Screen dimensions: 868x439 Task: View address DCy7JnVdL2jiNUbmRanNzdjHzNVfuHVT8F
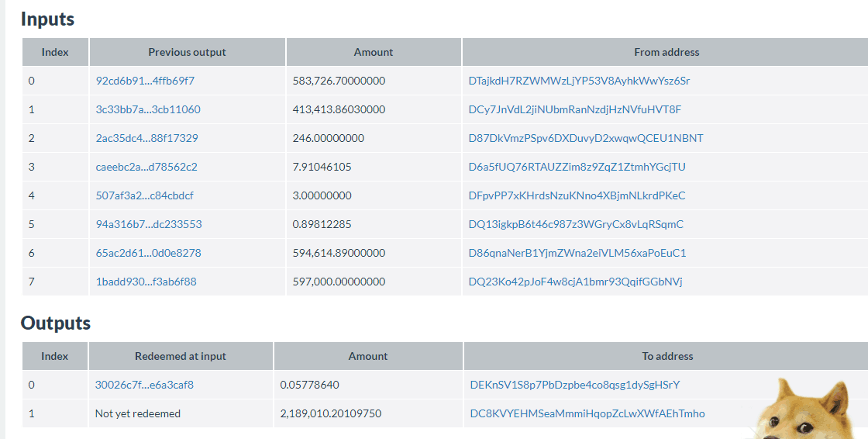click(x=574, y=110)
